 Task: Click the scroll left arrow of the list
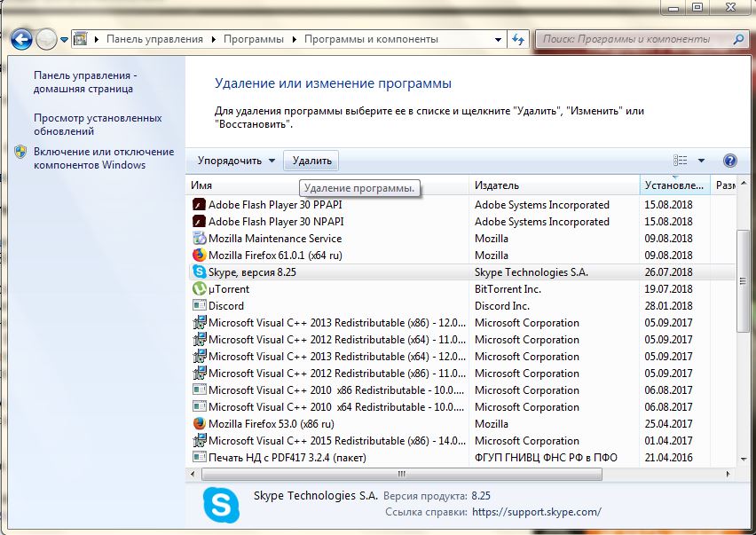pyautogui.click(x=193, y=475)
